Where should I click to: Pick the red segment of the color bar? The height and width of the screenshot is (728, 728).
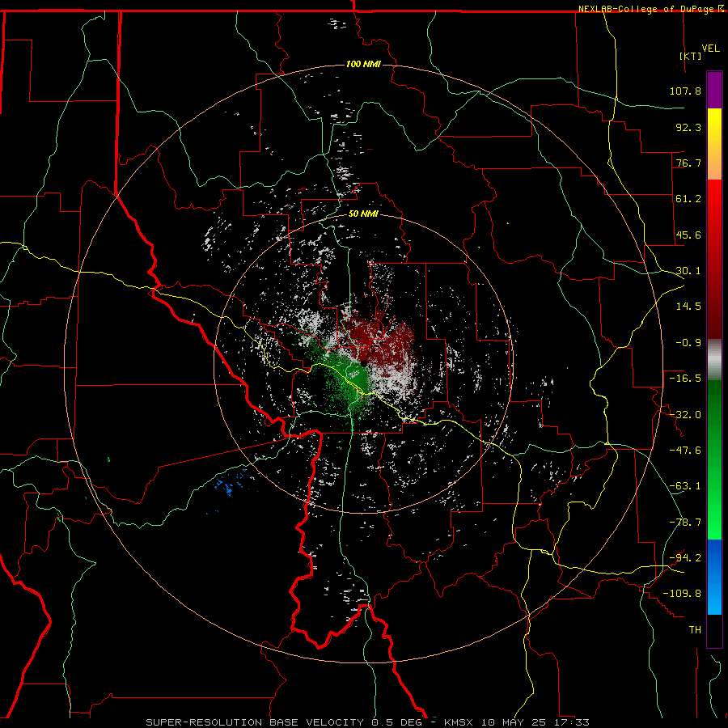(x=714, y=259)
